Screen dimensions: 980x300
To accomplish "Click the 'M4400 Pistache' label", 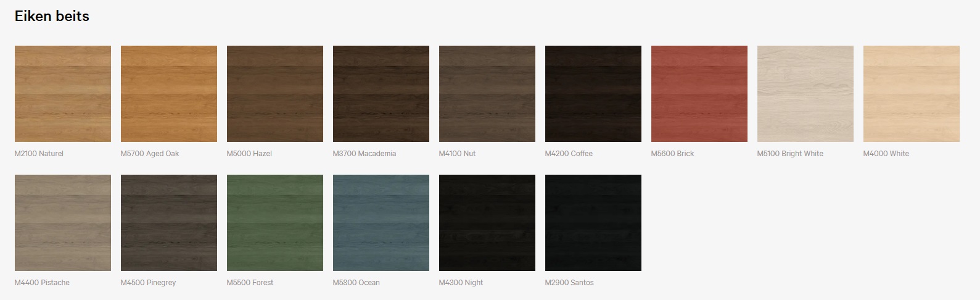I will [x=42, y=283].
